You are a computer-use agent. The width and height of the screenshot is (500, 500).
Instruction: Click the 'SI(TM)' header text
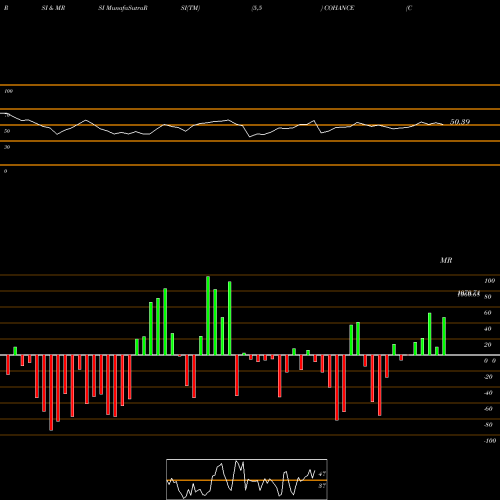[190, 8]
